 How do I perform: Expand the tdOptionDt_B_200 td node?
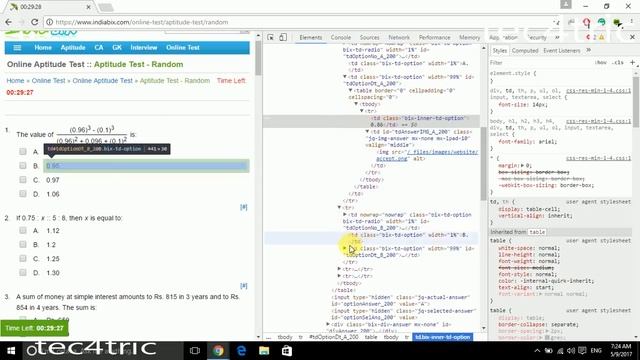344,248
